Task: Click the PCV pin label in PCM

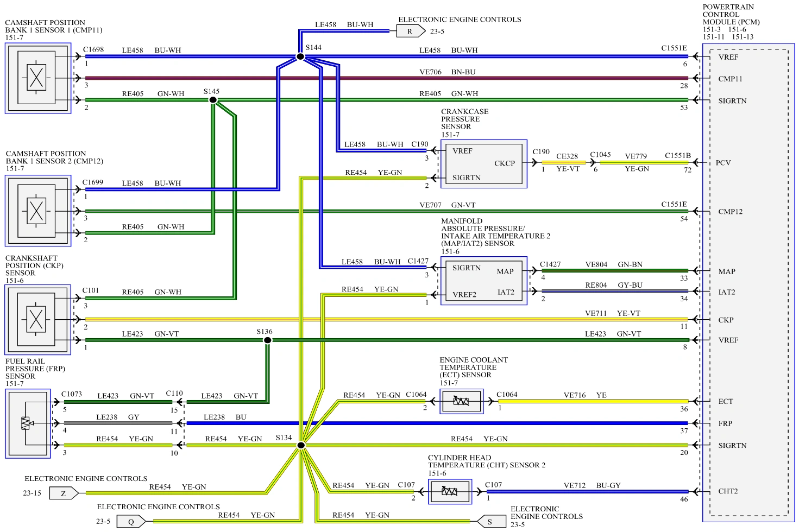Action: pyautogui.click(x=723, y=163)
